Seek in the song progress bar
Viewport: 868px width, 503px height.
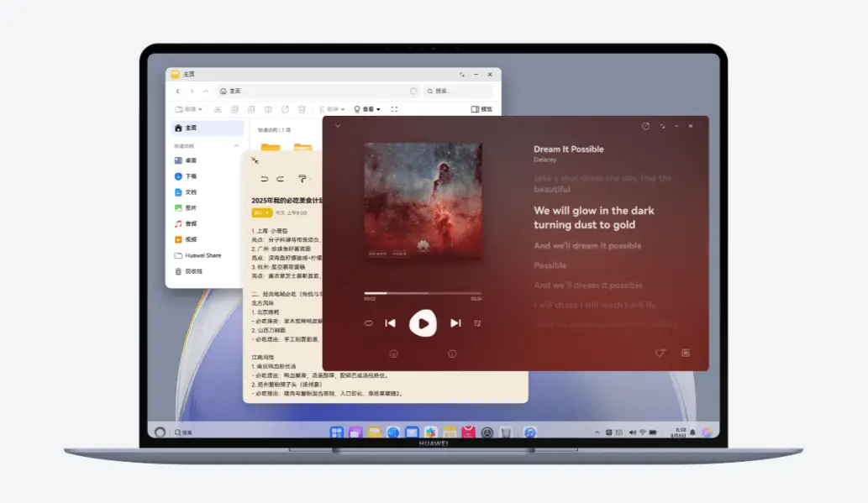pos(423,293)
